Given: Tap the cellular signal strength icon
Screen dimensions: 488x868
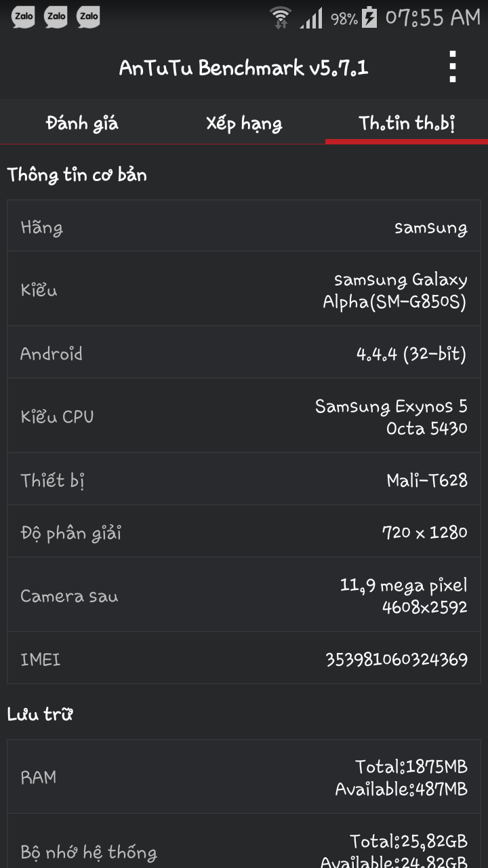Looking at the screenshot, I should point(312,18).
